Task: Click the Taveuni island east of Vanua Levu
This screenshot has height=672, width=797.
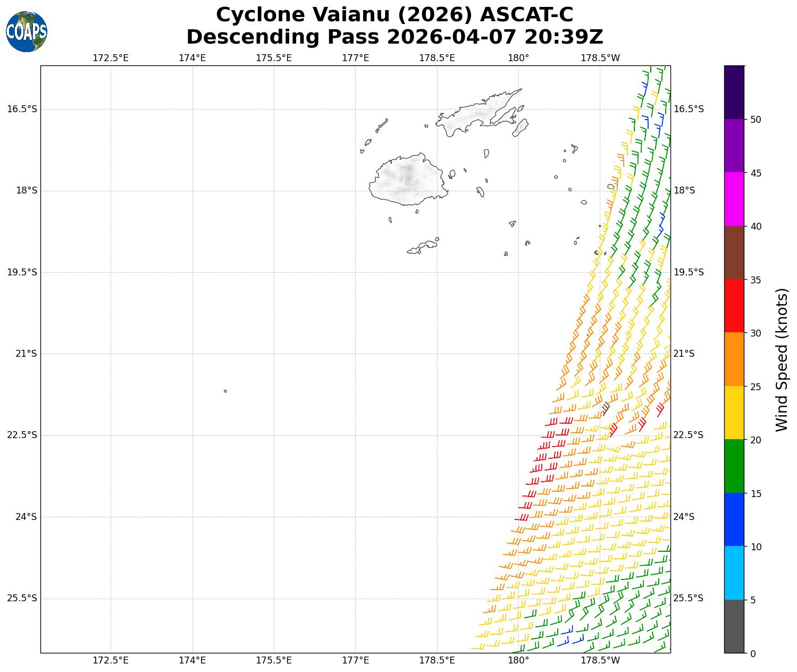Action: (520, 128)
